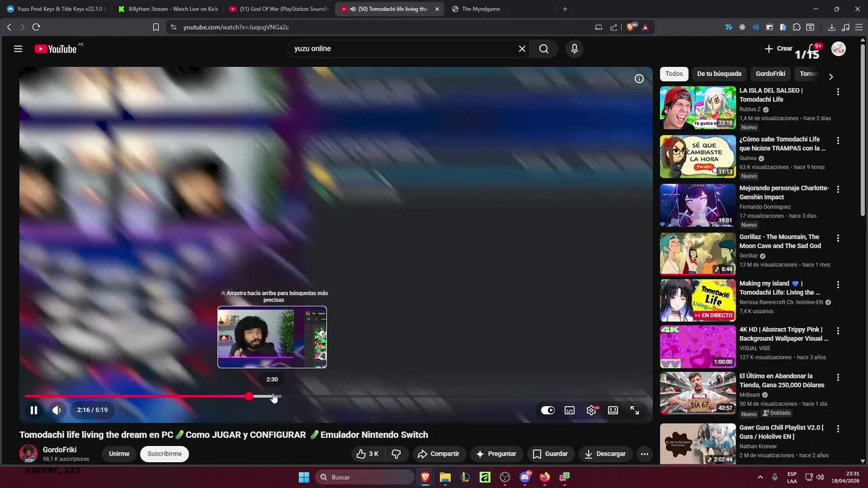Image resolution: width=868 pixels, height=488 pixels.
Task: Open options for 'Mejorando personaje Charlotte' video
Action: 838,190
